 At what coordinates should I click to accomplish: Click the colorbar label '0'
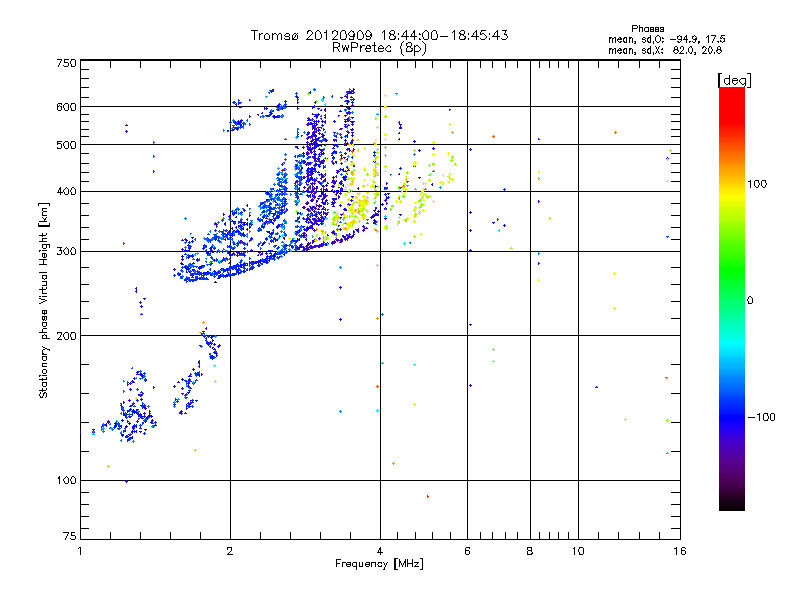[750, 301]
